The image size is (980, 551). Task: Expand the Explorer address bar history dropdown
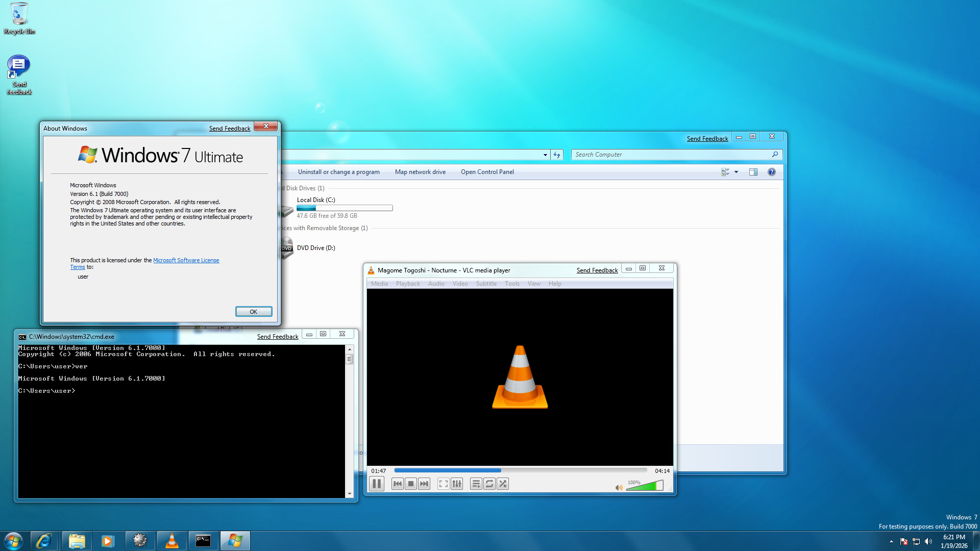point(545,155)
